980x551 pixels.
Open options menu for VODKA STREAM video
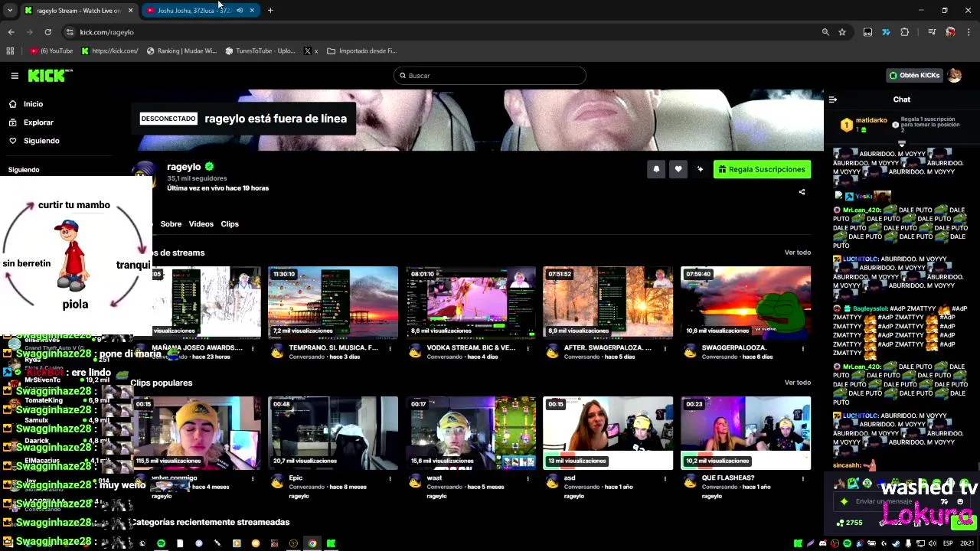click(528, 348)
